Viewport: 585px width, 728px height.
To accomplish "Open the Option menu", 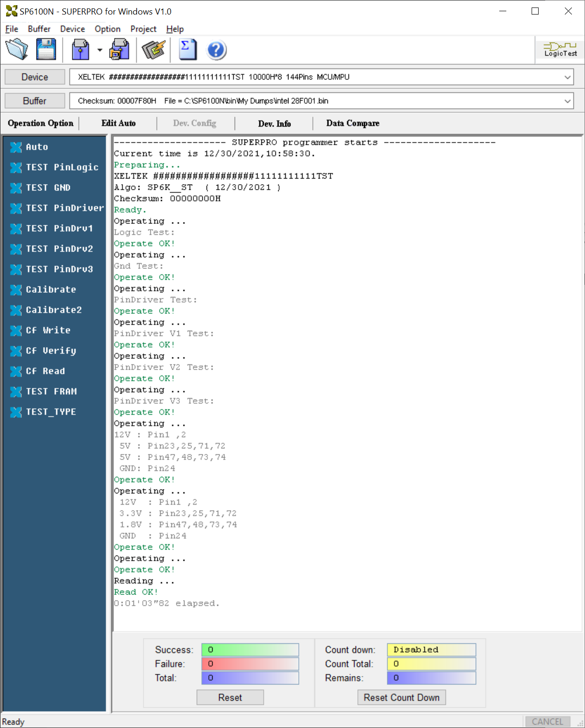I will click(108, 29).
